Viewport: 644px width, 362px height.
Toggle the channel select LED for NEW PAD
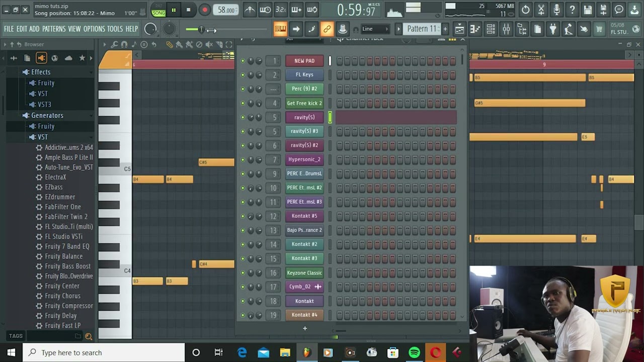pyautogui.click(x=330, y=61)
